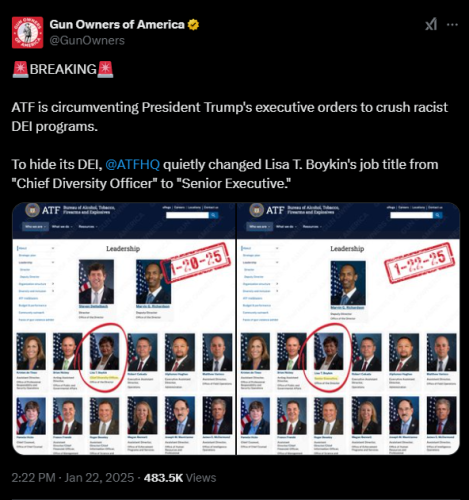Viewport: 469px width, 500px height.
Task: Click the gold verified badge beside the name
Action: (193, 25)
